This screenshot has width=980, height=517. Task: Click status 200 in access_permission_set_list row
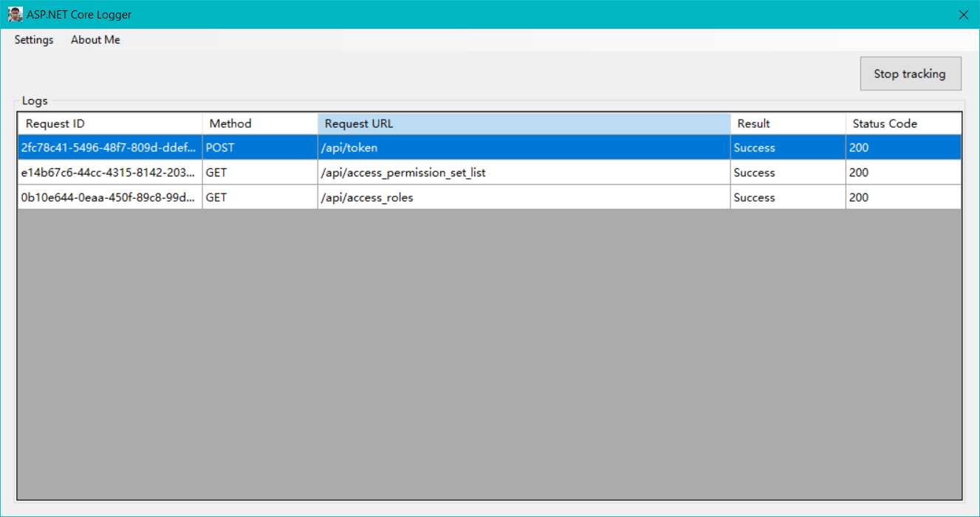pos(903,173)
